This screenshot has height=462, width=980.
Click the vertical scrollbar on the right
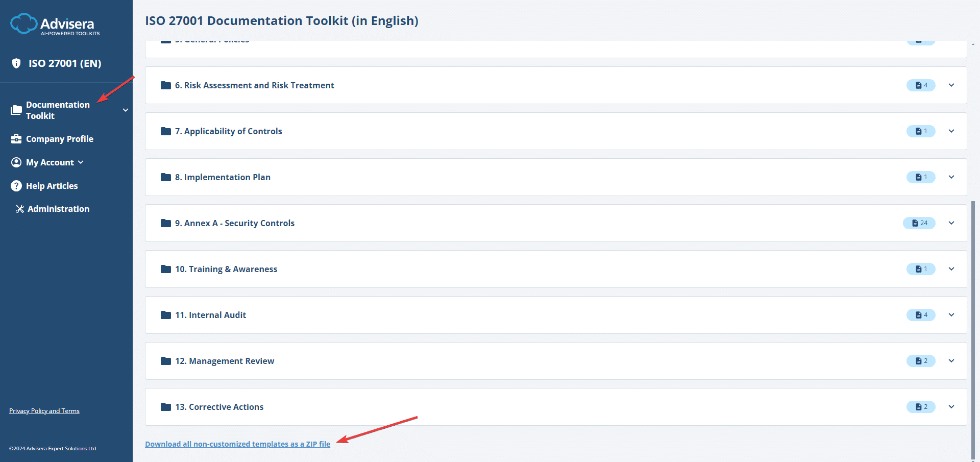[973, 327]
